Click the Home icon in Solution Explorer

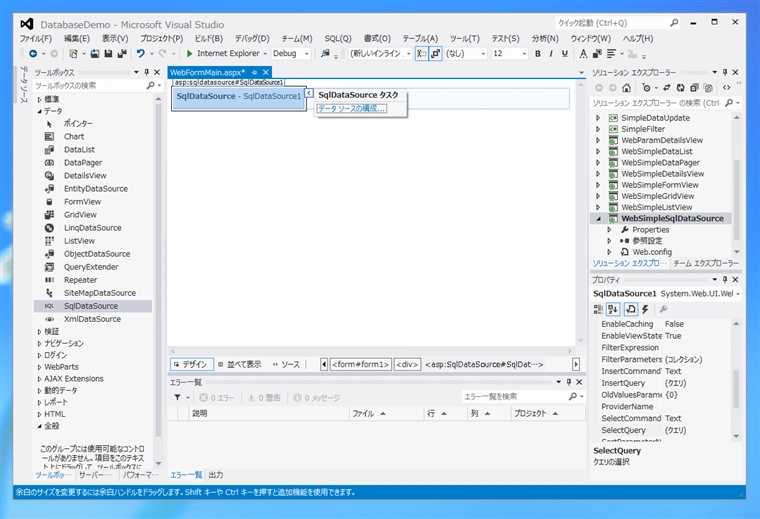click(626, 88)
